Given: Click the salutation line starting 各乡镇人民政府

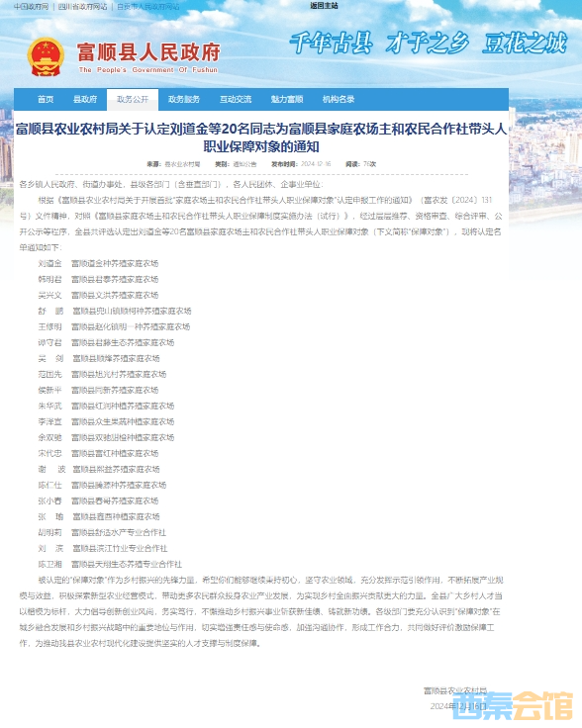Looking at the screenshot, I should click(x=171, y=184).
